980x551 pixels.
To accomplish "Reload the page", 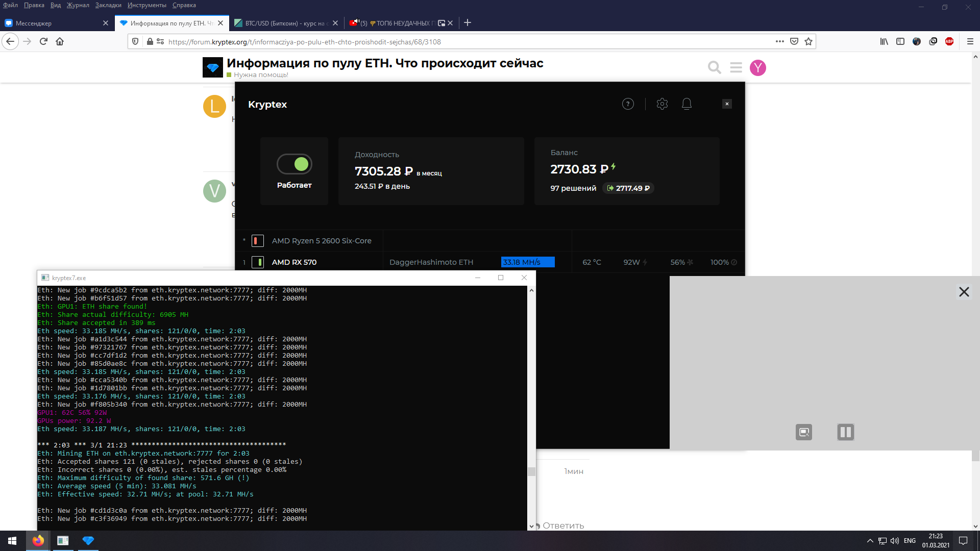I will click(44, 41).
